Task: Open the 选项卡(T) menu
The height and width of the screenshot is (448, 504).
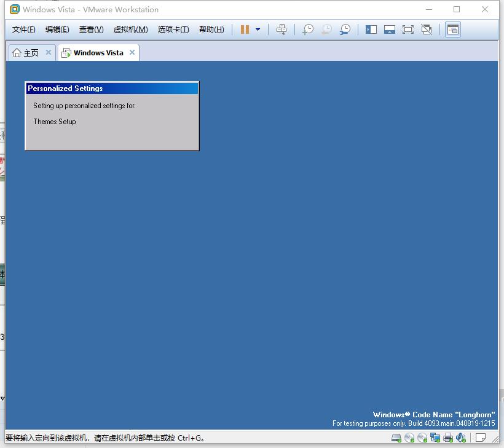Action: point(173,29)
